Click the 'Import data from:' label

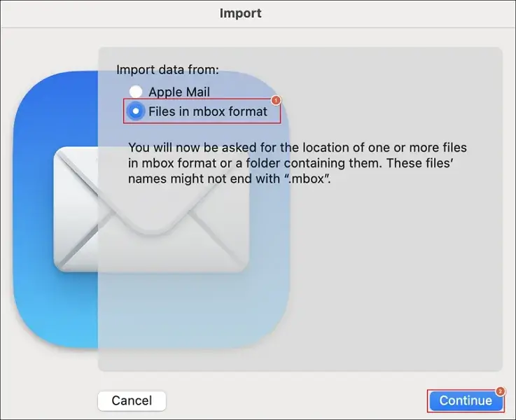[x=167, y=70]
